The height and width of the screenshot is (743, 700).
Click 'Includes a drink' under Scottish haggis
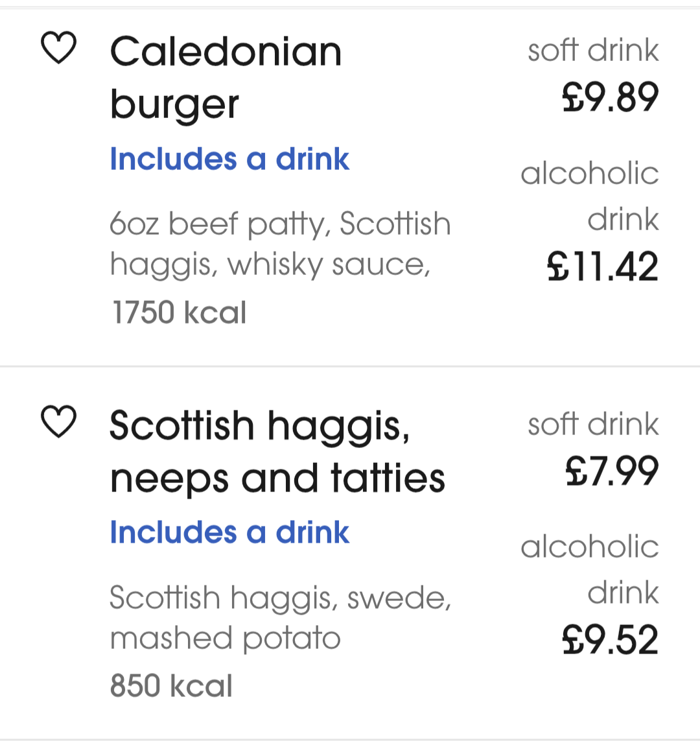(229, 532)
